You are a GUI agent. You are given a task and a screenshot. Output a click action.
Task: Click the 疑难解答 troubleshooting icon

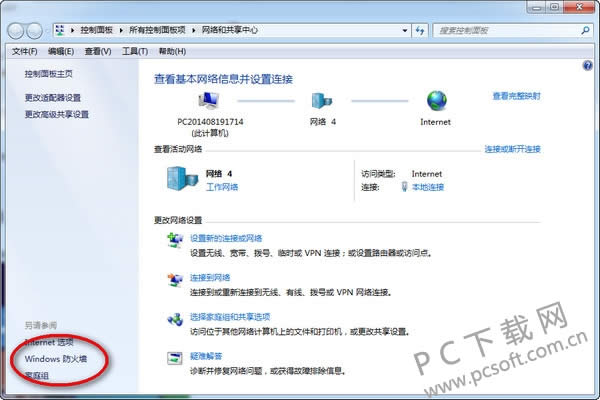(x=175, y=358)
